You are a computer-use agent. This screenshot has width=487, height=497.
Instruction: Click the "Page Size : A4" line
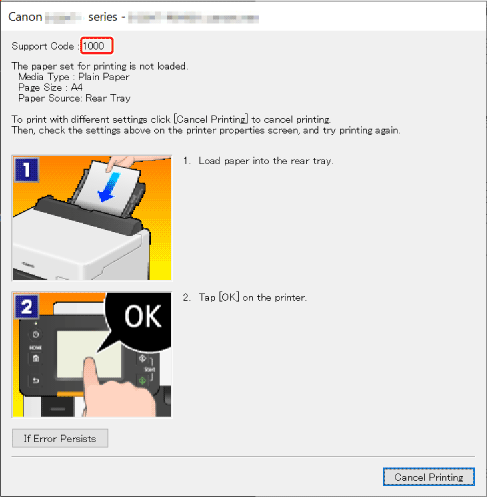(x=50, y=88)
